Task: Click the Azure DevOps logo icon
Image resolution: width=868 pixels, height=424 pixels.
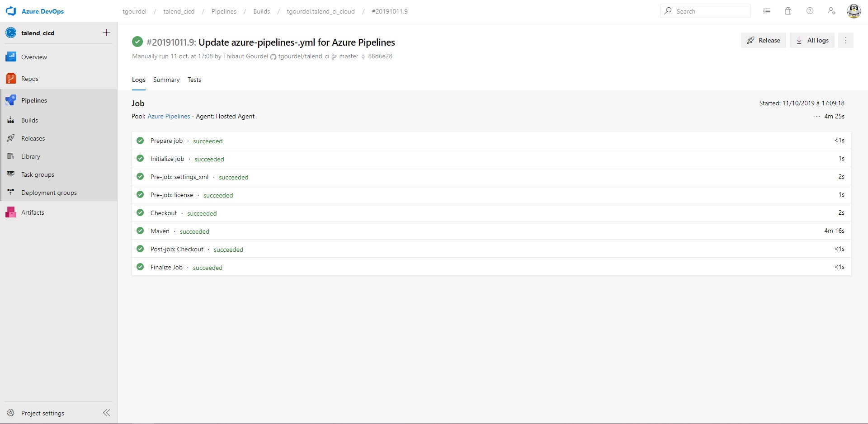Action: pos(11,11)
